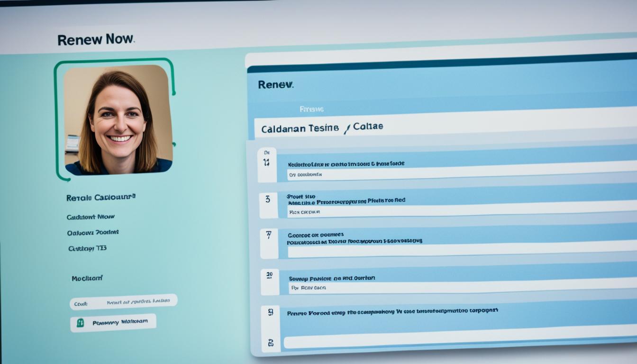
Task: Click the green icon on the bottom-left button
Action: pyautogui.click(x=81, y=323)
